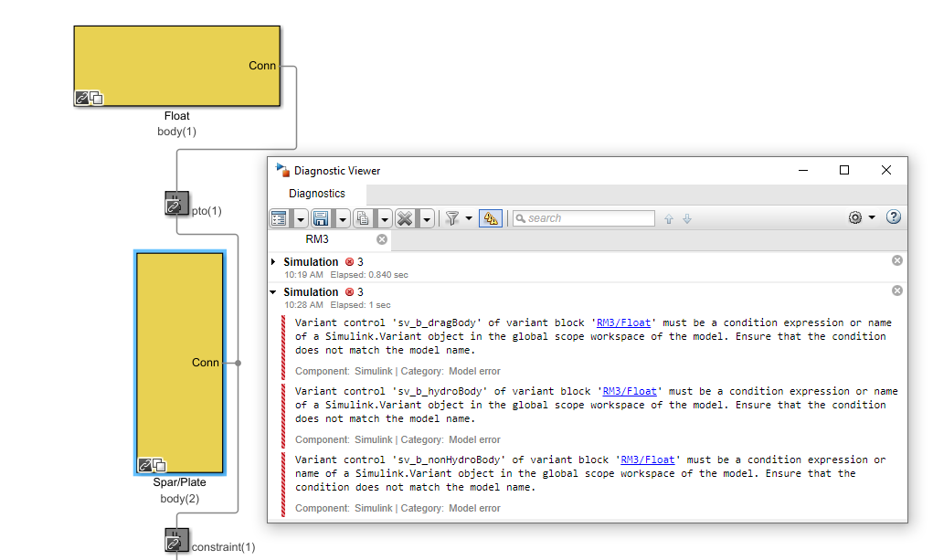
Task: Clear all diagnostic messages with the X icon
Action: pos(403,217)
